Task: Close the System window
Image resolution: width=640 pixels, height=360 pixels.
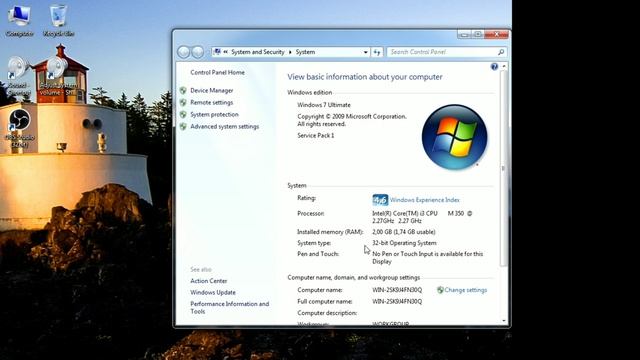Action: 496,35
